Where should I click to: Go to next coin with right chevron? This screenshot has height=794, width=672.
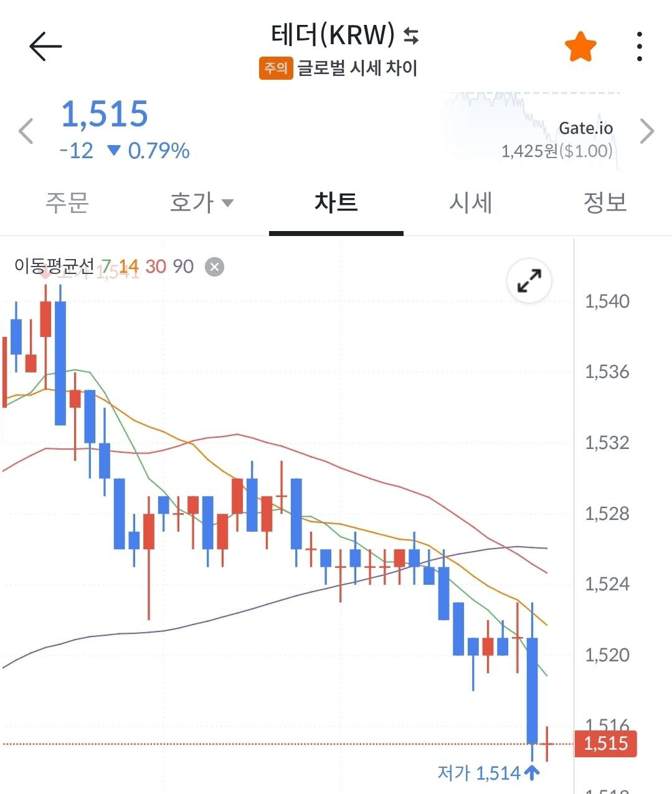[647, 131]
